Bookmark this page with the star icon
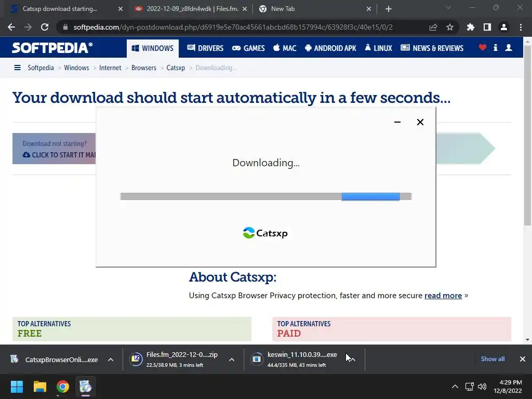The width and height of the screenshot is (532, 399). click(x=450, y=27)
